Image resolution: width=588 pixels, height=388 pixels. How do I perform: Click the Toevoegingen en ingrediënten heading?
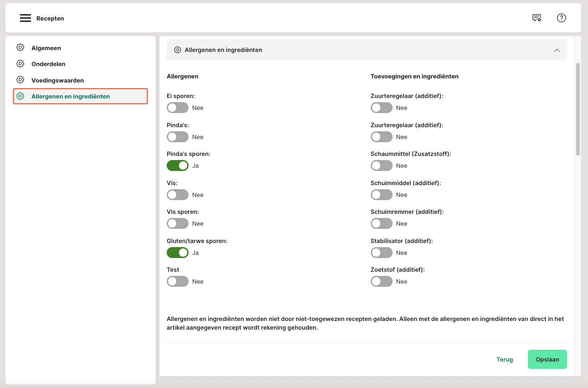coord(414,76)
